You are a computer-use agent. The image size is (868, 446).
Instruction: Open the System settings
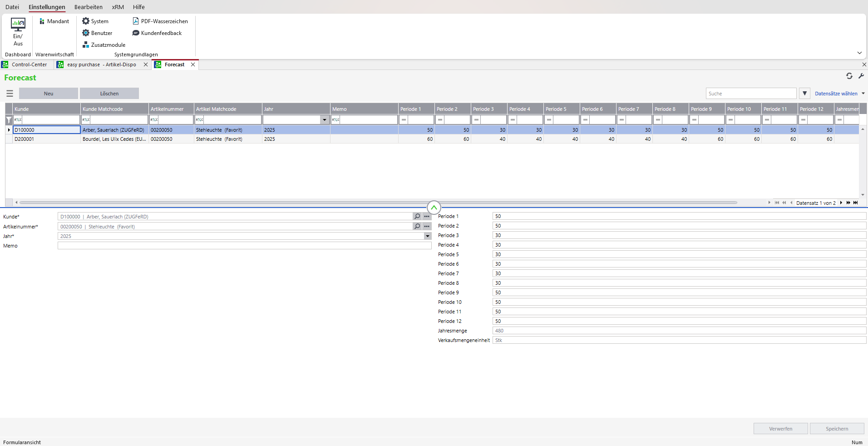point(95,21)
